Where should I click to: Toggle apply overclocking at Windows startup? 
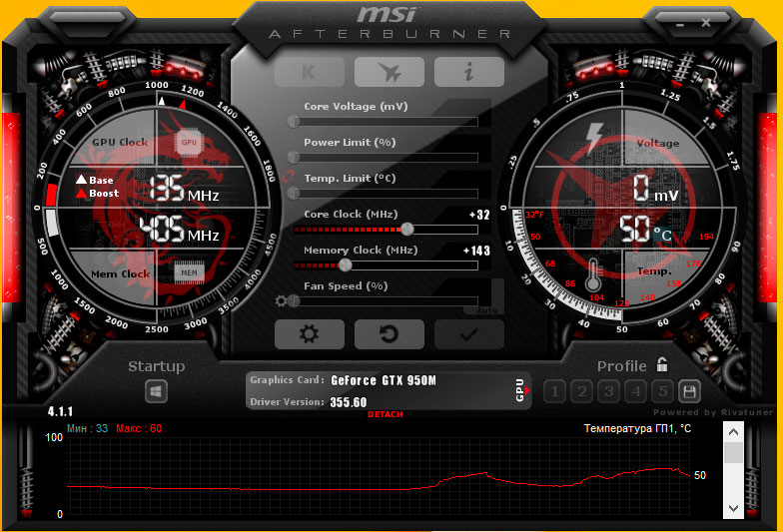[156, 391]
